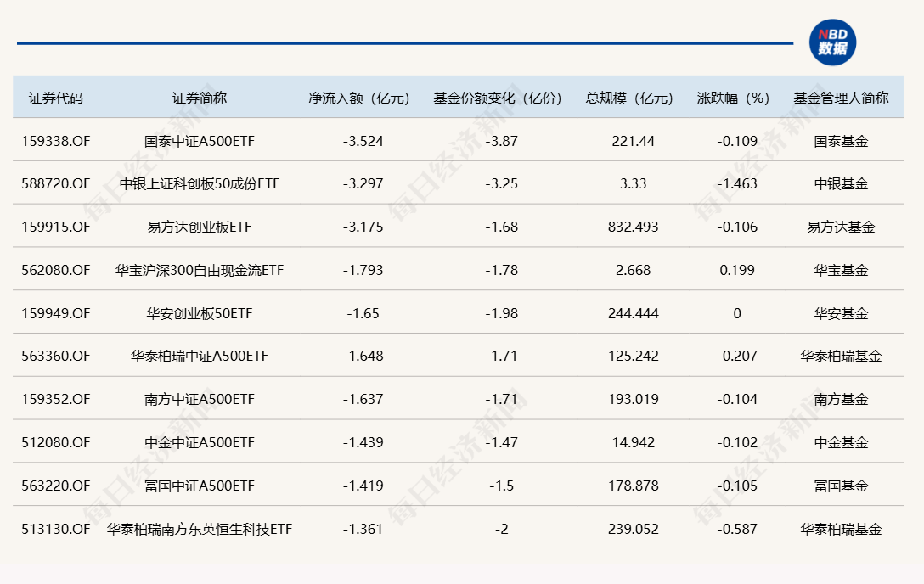
Task: Click the 基金份额变化（亿份） header
Action: [498, 98]
